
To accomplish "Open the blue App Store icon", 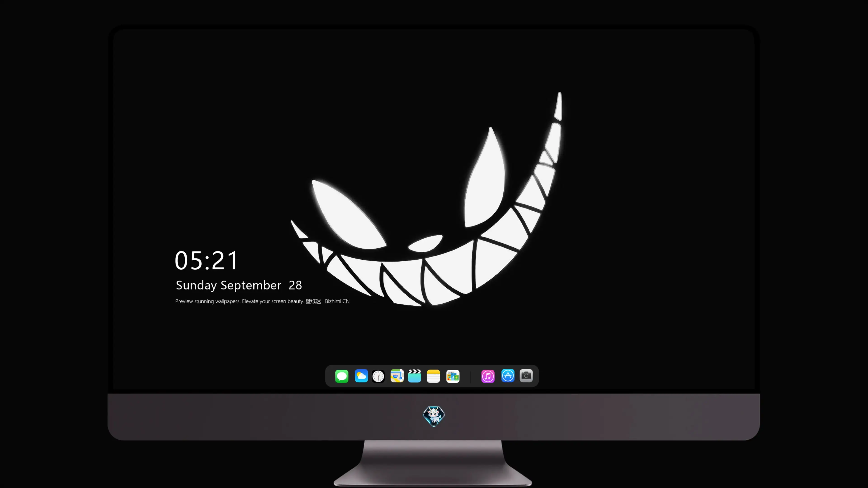I will coord(508,375).
